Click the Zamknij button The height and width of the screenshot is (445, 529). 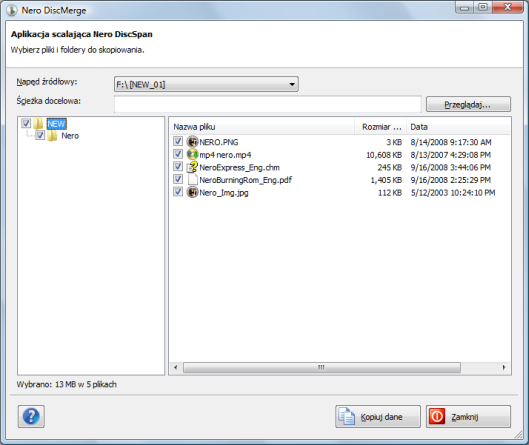pyautogui.click(x=468, y=417)
